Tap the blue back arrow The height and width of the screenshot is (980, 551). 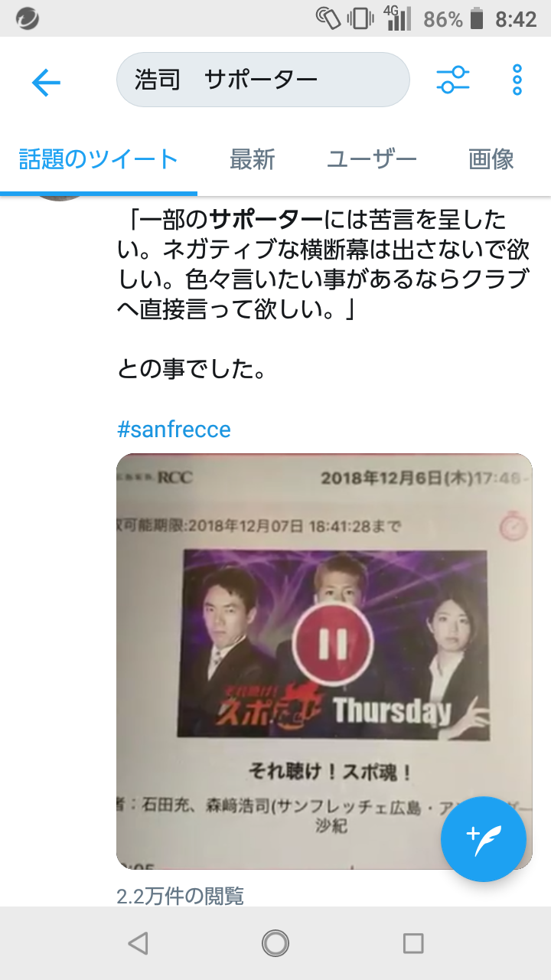pos(46,81)
